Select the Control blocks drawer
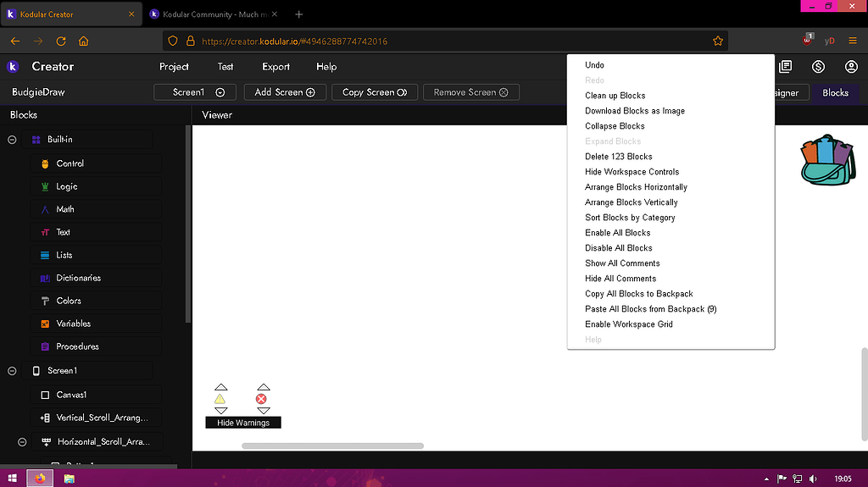868x487 pixels. pyautogui.click(x=96, y=163)
